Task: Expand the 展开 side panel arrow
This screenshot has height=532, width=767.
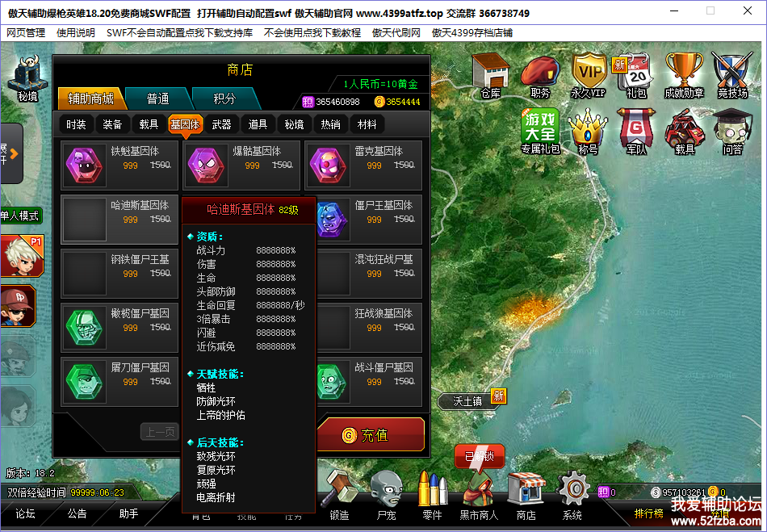Action: [x=10, y=153]
